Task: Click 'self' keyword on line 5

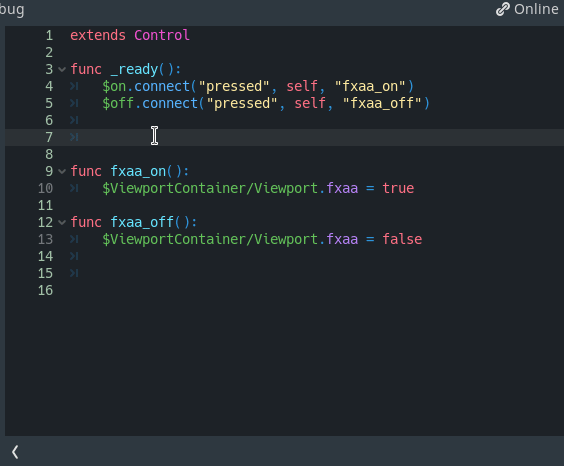Action: click(310, 103)
